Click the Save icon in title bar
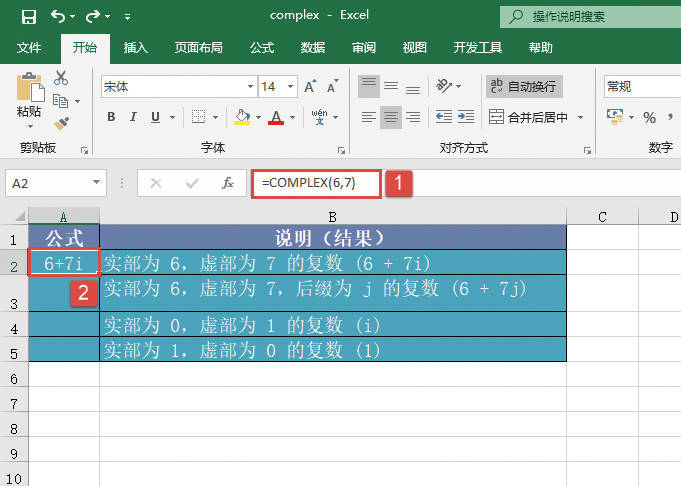This screenshot has width=681, height=486. coord(28,16)
